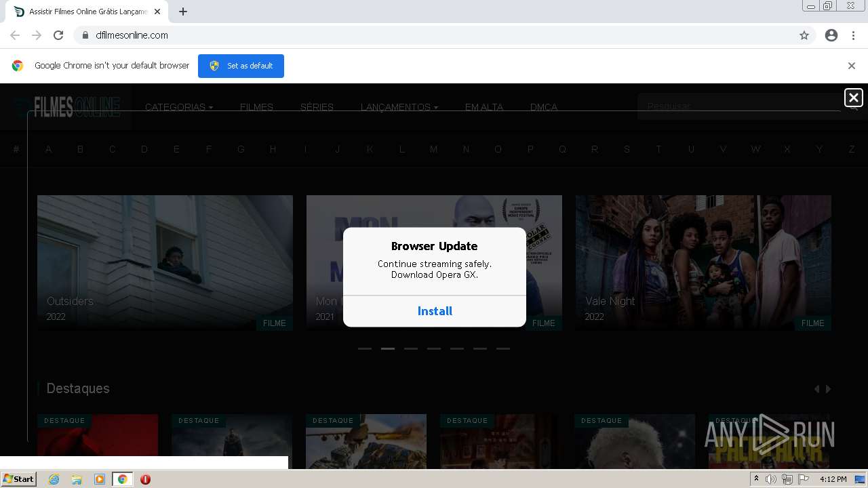
Task: Open Outsiders movie slide
Action: (165, 262)
